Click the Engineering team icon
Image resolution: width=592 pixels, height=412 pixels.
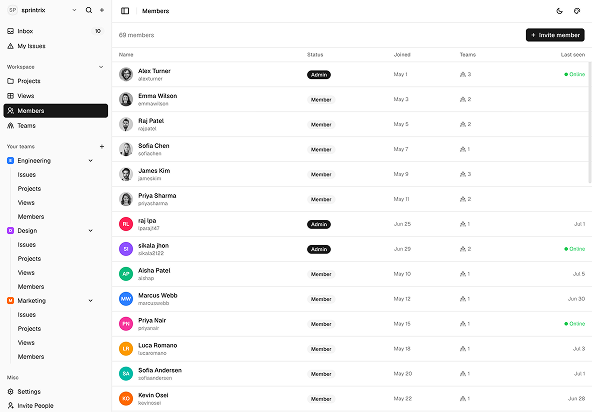[x=11, y=160]
